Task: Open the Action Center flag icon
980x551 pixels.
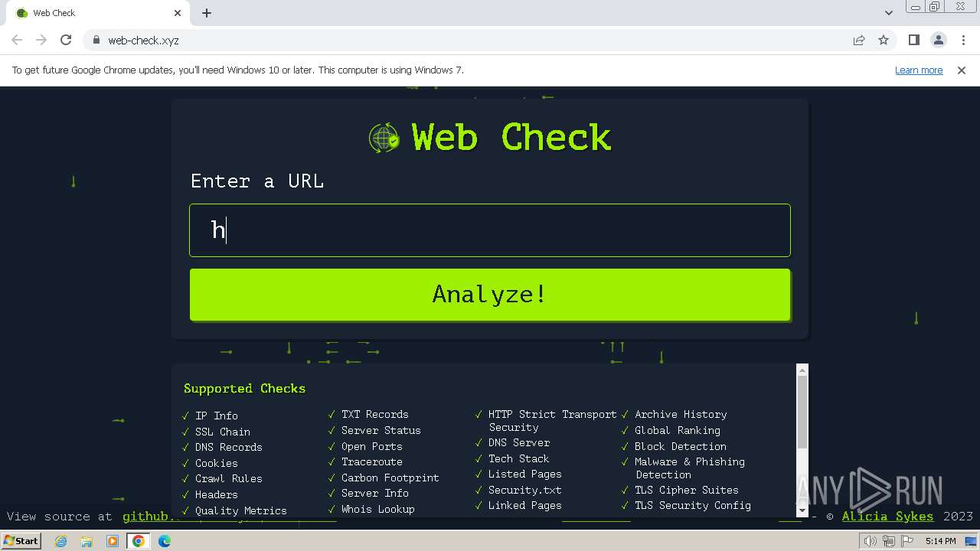Action: 906,541
